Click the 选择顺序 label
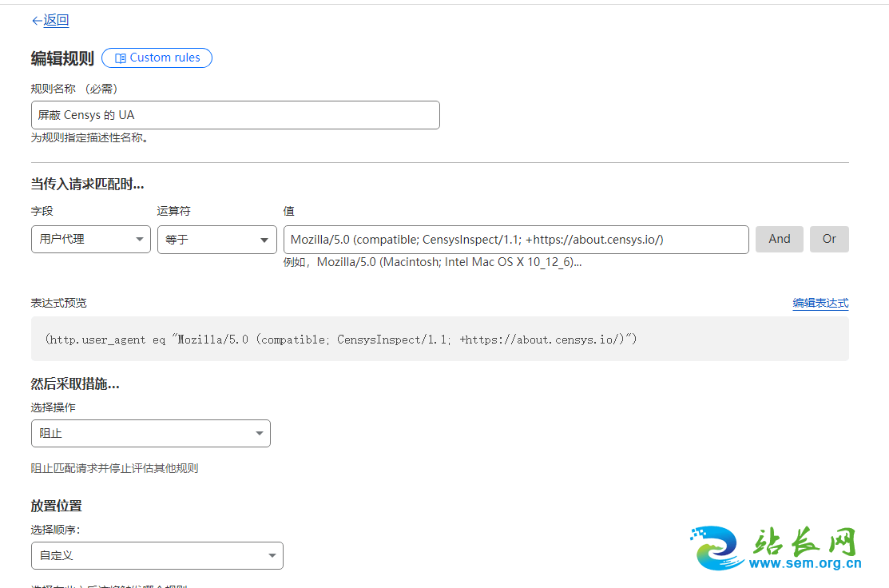 [56, 530]
